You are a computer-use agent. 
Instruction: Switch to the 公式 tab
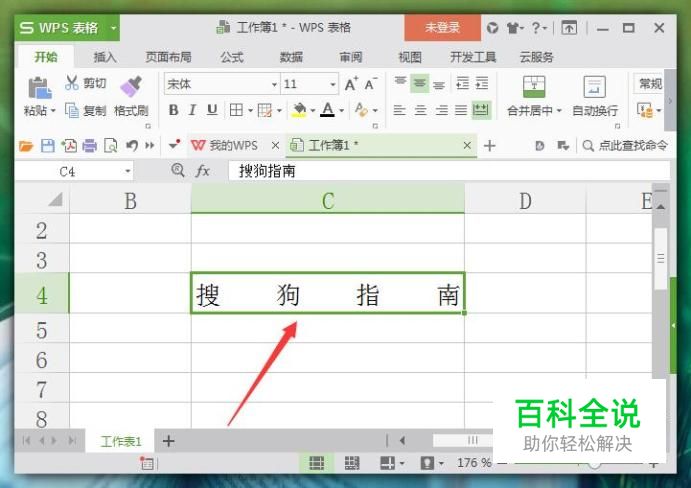tap(232, 57)
